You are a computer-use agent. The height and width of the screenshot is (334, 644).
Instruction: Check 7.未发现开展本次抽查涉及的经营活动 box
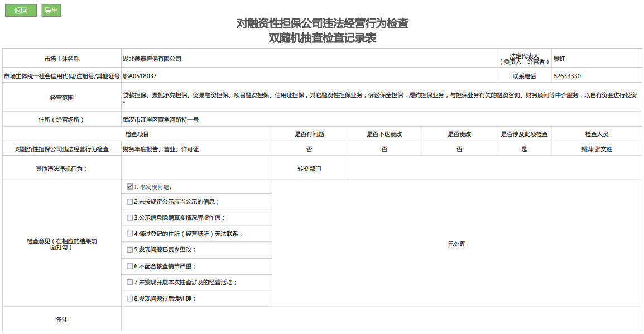[130, 282]
